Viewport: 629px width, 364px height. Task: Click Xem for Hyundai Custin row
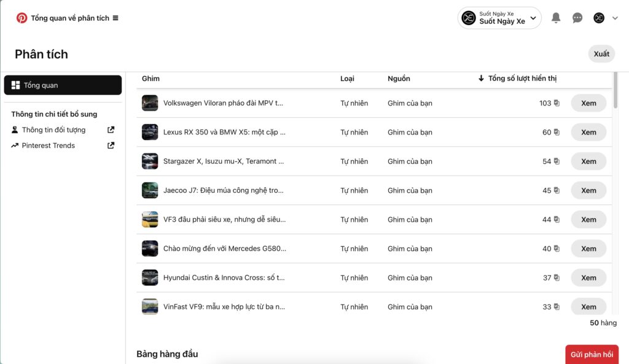[588, 277]
